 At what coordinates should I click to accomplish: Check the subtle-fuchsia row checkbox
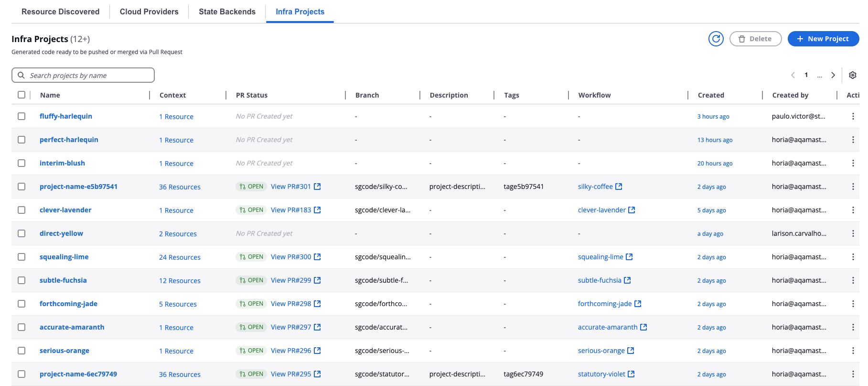21,280
